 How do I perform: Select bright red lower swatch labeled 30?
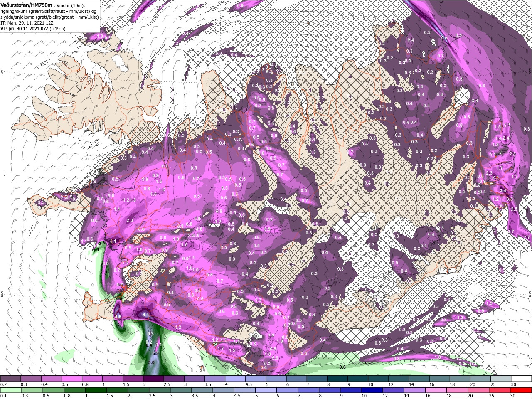[x=521, y=390]
